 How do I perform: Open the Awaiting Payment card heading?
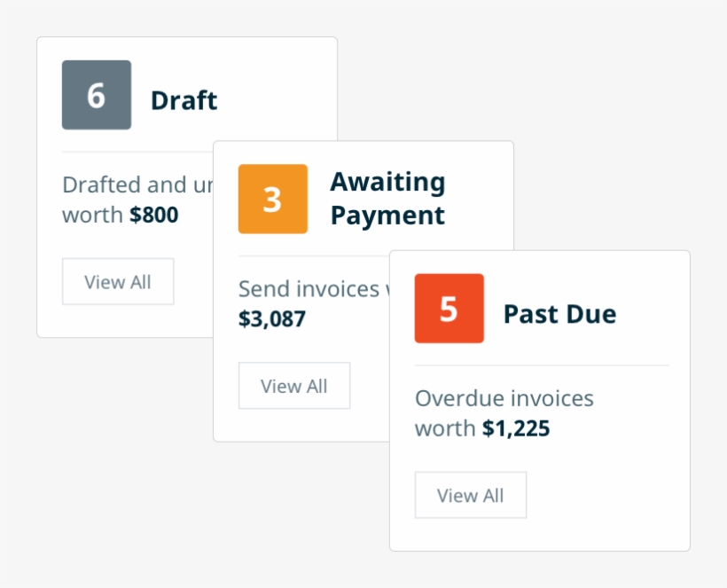387,198
